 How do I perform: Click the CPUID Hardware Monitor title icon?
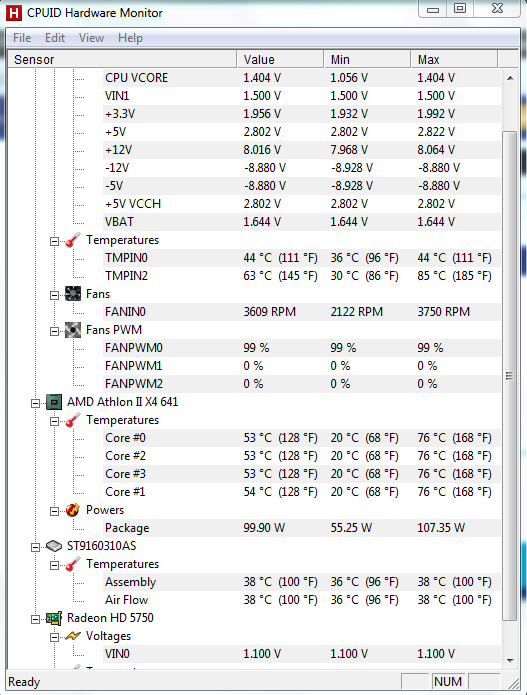(14, 13)
